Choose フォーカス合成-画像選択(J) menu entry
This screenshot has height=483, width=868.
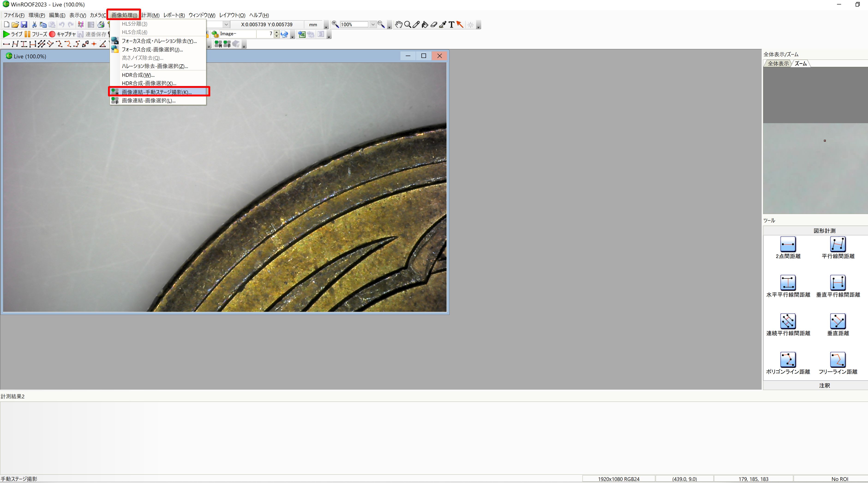point(158,50)
